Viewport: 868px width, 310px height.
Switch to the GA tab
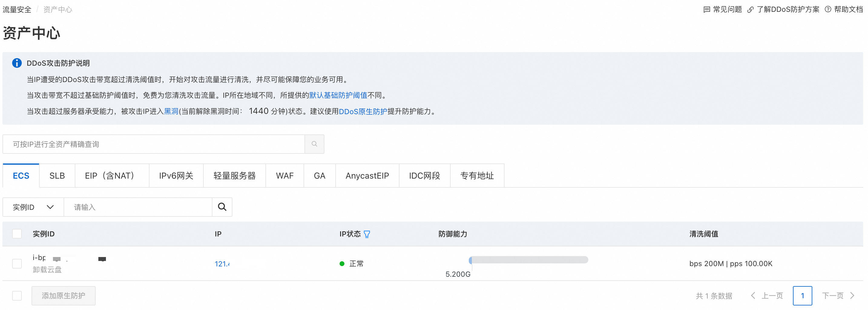click(319, 176)
